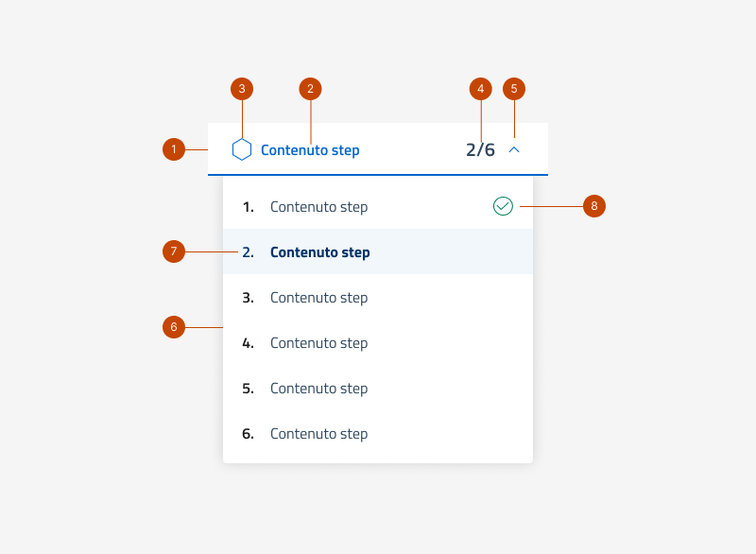
Task: Jump to step 6 in the list
Action: (x=318, y=434)
